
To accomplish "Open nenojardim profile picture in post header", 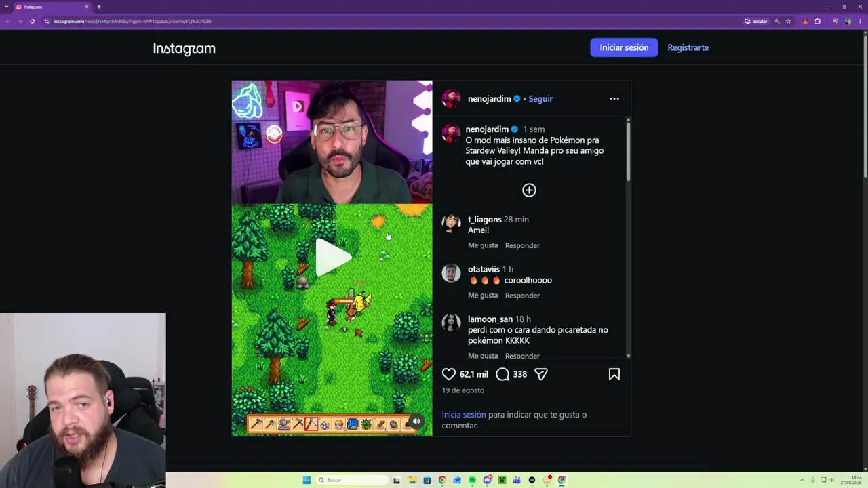I will 451,98.
